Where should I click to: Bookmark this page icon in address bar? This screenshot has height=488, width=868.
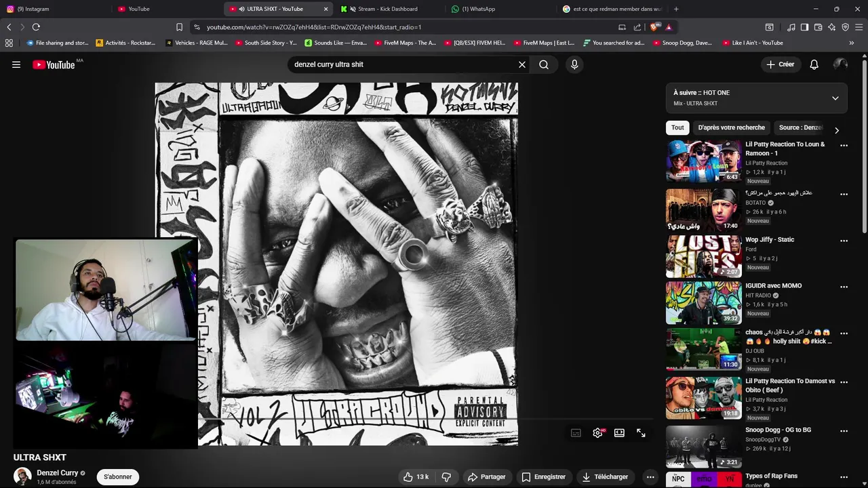click(x=179, y=27)
